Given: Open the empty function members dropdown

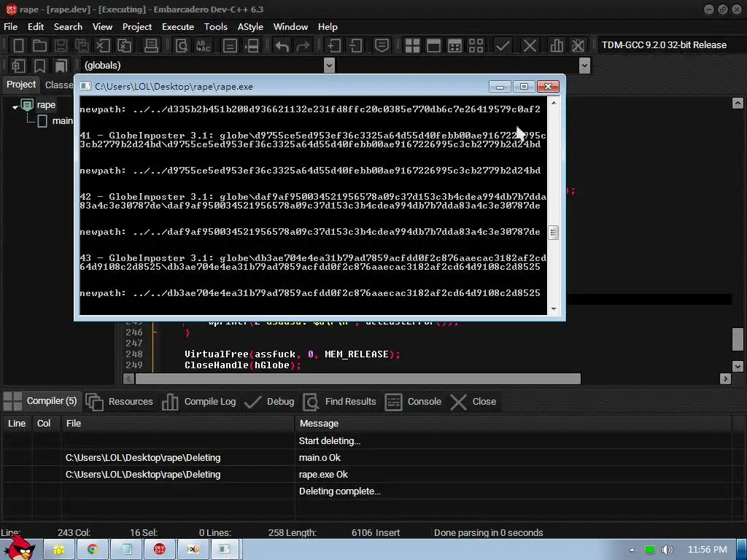Looking at the screenshot, I should 584,65.
